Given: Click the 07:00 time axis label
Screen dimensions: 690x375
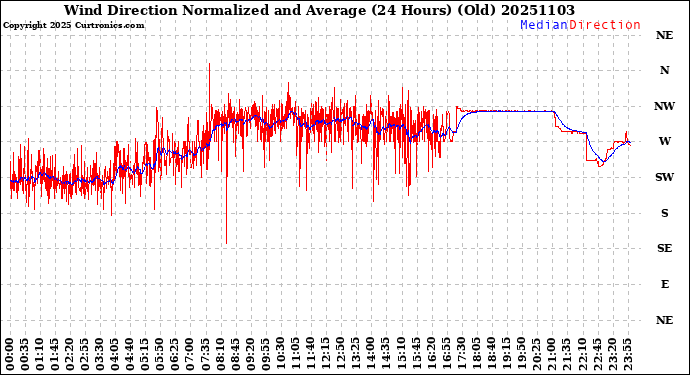Looking at the screenshot, I should click(x=190, y=355).
